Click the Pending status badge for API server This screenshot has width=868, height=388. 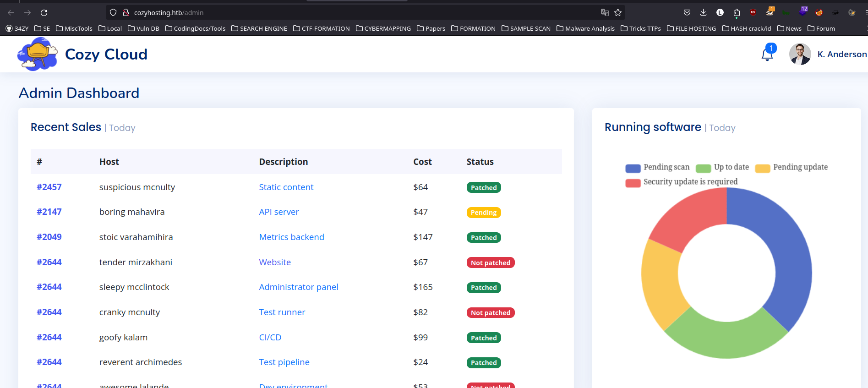click(x=484, y=213)
